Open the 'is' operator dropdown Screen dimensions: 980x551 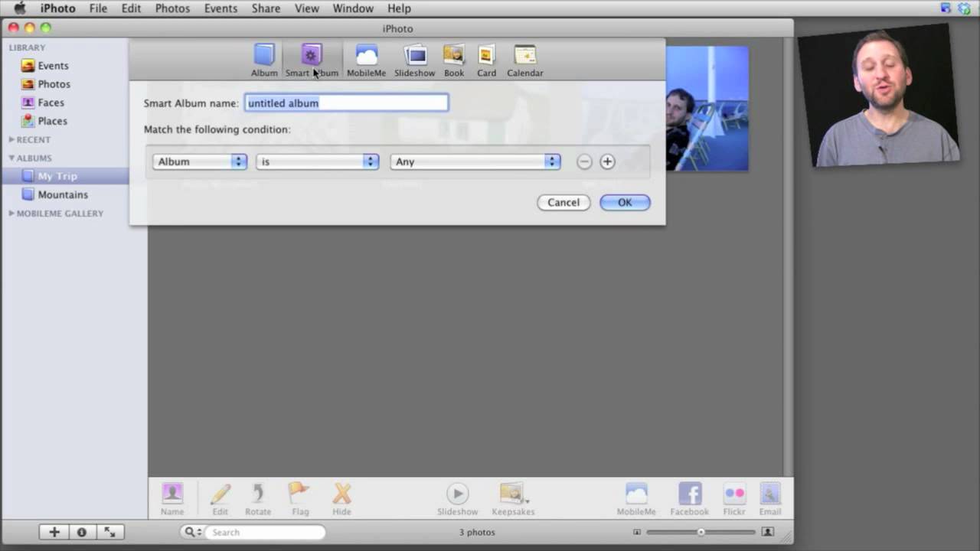(x=318, y=161)
